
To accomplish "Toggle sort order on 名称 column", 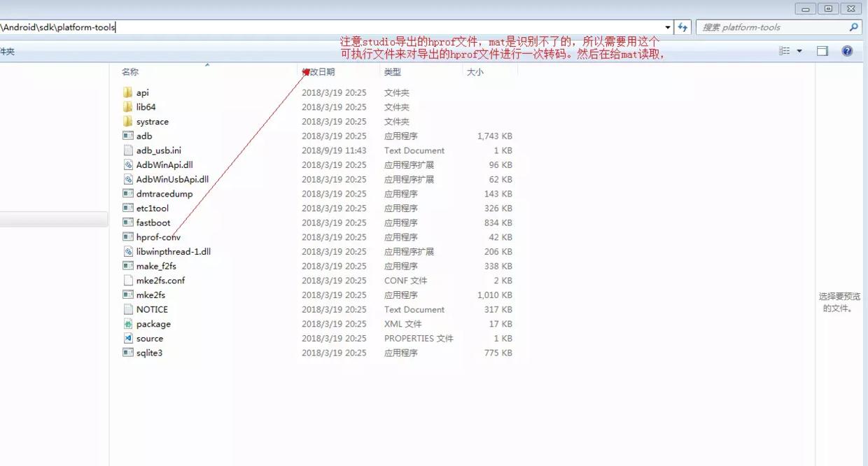I will 130,71.
